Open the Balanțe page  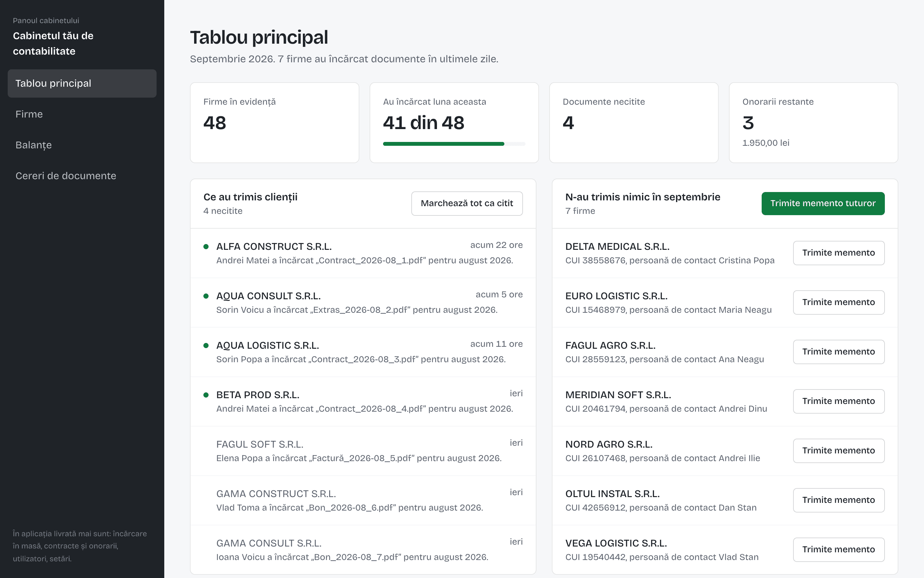[82, 145]
